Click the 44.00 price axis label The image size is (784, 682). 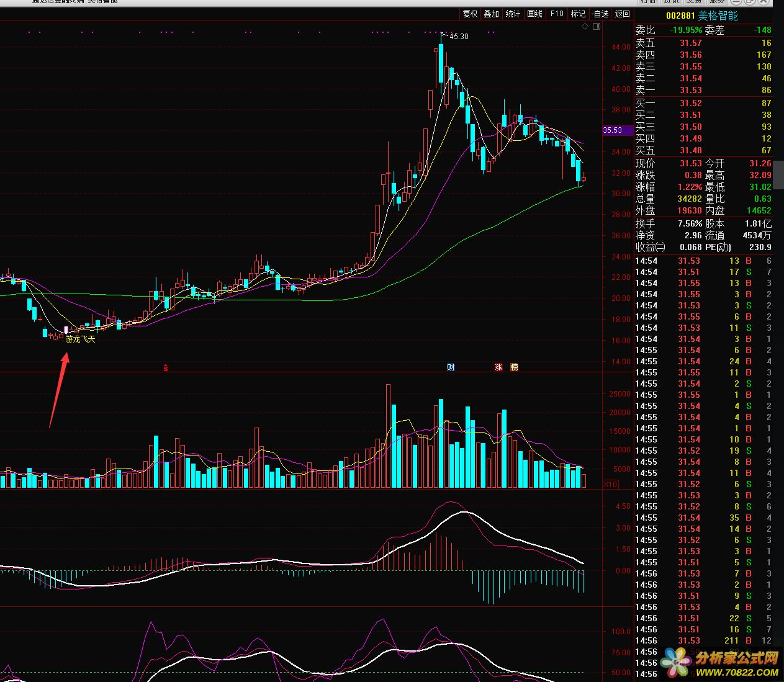pos(621,47)
